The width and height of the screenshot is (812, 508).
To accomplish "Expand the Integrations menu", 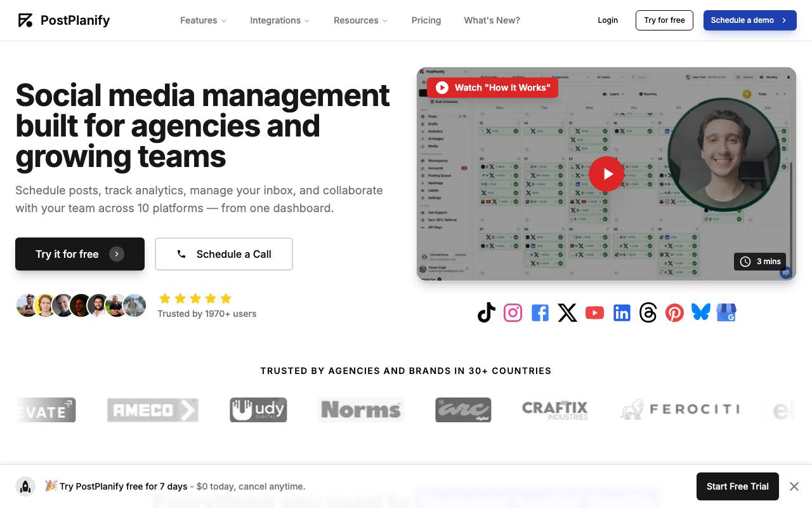I will pyautogui.click(x=280, y=20).
